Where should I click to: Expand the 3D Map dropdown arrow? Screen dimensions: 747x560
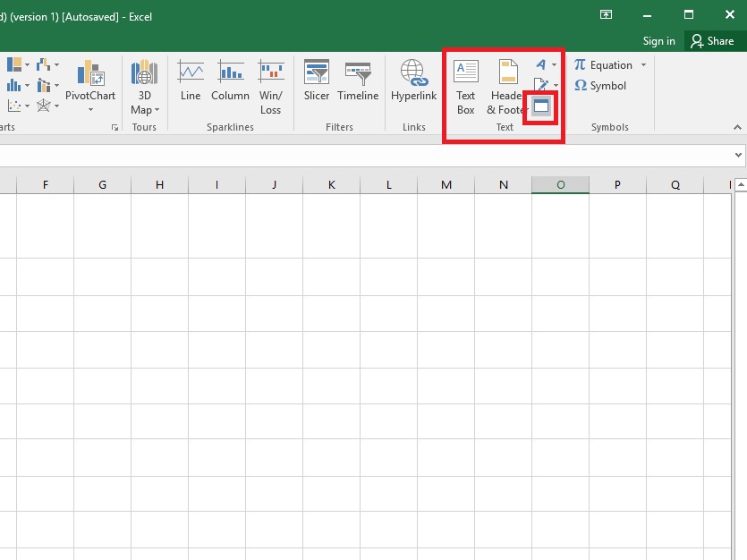coord(157,110)
